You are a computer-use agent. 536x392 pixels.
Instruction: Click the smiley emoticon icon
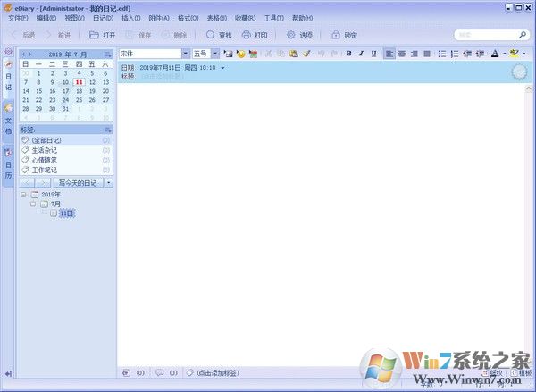(241, 54)
